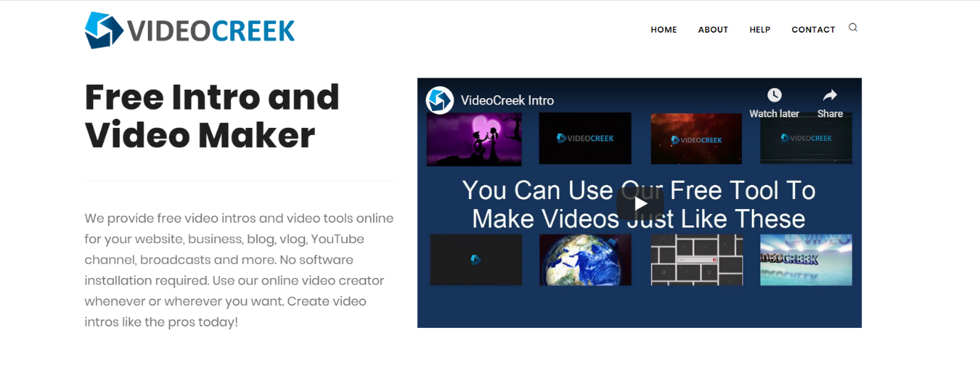Select the light blue 3D text thumbnail
Viewport: 980px width, 384px height.
point(806,260)
